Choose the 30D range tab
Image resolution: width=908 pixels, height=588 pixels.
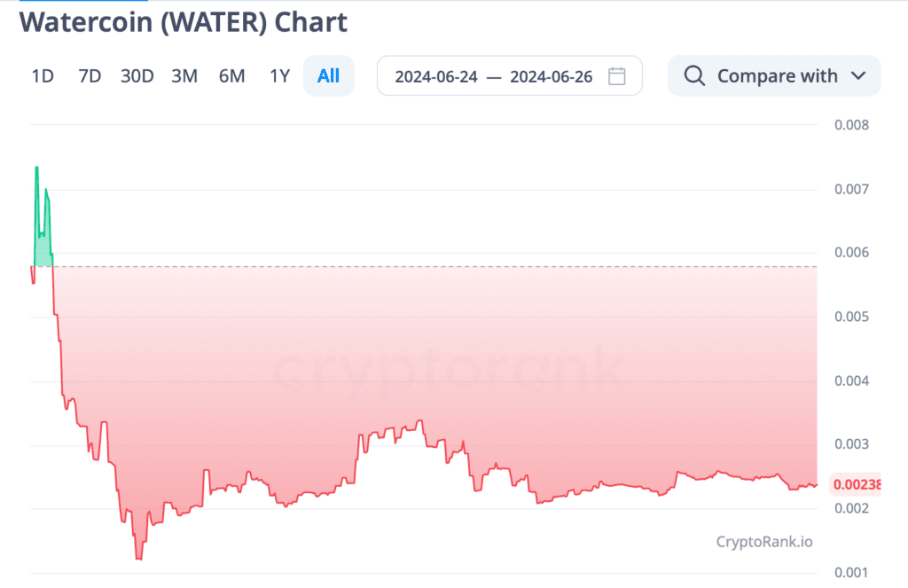(137, 76)
